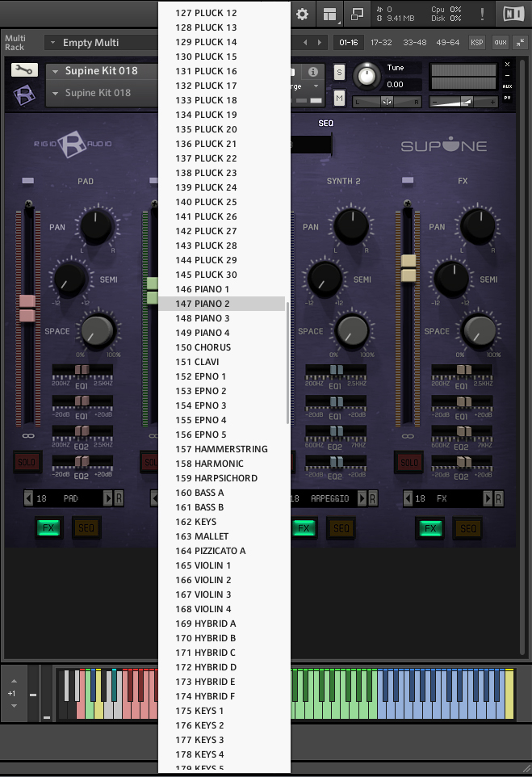
Task: Choose 147 PIANO 2 from the list
Action: (x=222, y=304)
